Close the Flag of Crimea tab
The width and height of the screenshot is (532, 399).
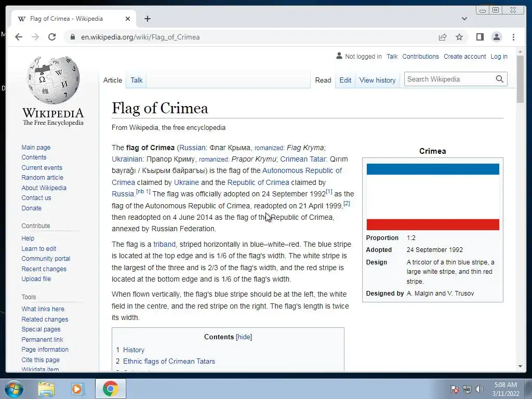(x=128, y=19)
